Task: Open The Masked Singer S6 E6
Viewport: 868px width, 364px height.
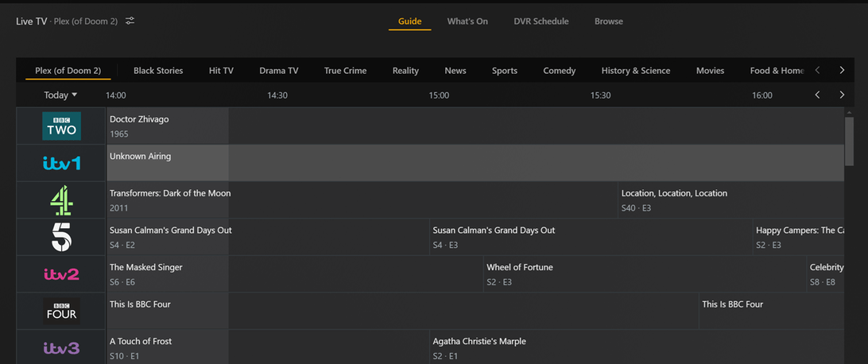Action: (x=295, y=274)
